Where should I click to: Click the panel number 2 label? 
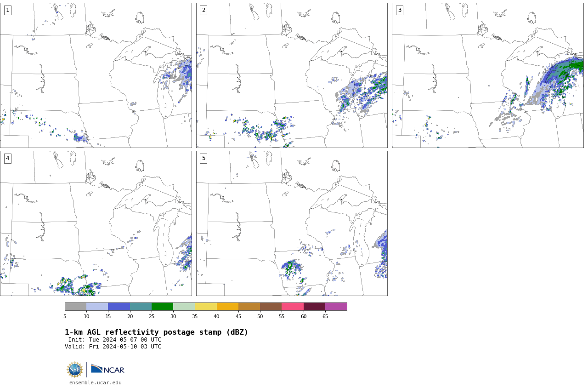pyautogui.click(x=204, y=10)
